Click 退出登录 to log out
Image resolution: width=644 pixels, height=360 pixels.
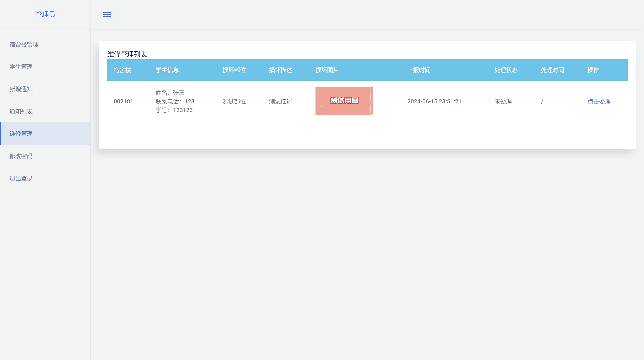coord(21,178)
